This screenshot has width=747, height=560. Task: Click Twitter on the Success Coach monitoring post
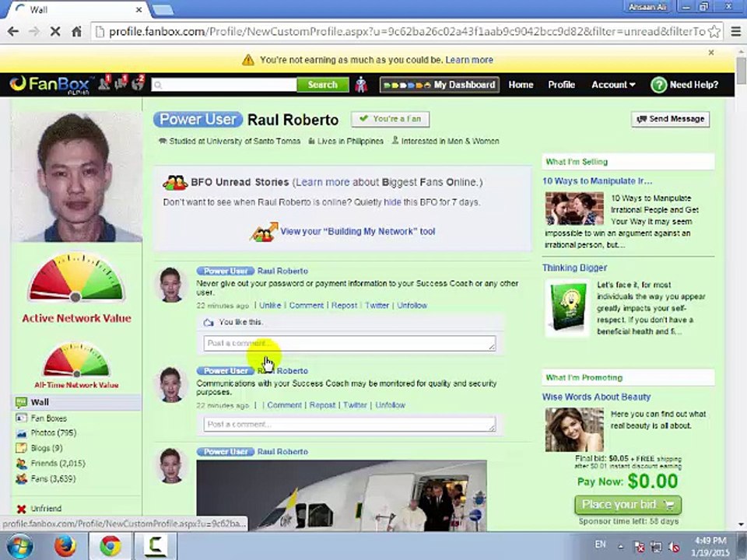(355, 405)
